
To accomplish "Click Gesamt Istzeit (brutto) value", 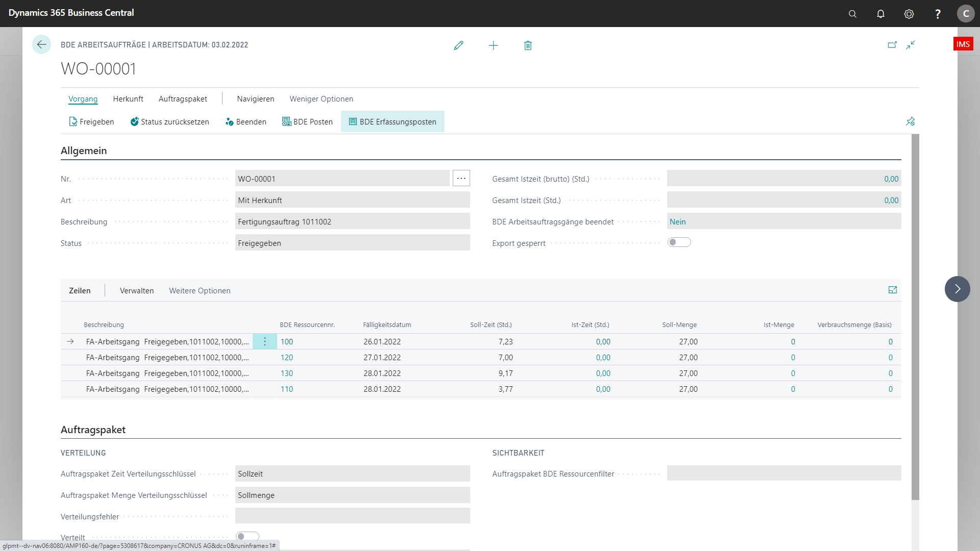I will click(x=784, y=179).
